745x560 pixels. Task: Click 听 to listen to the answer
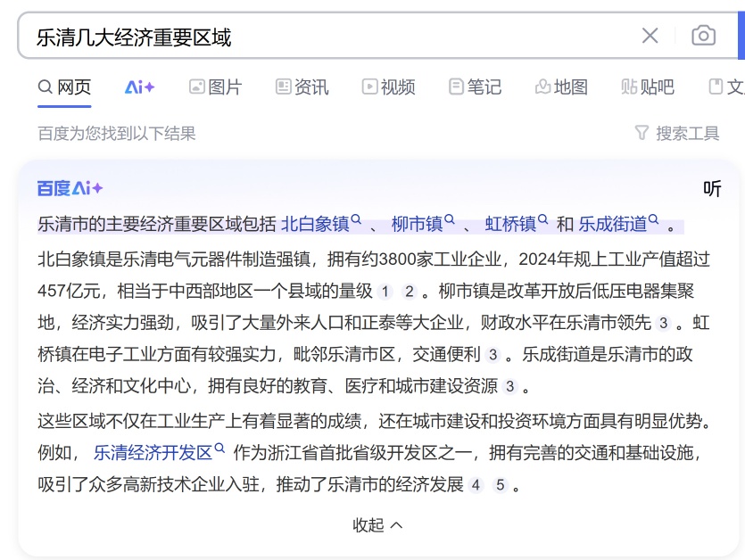point(712,189)
